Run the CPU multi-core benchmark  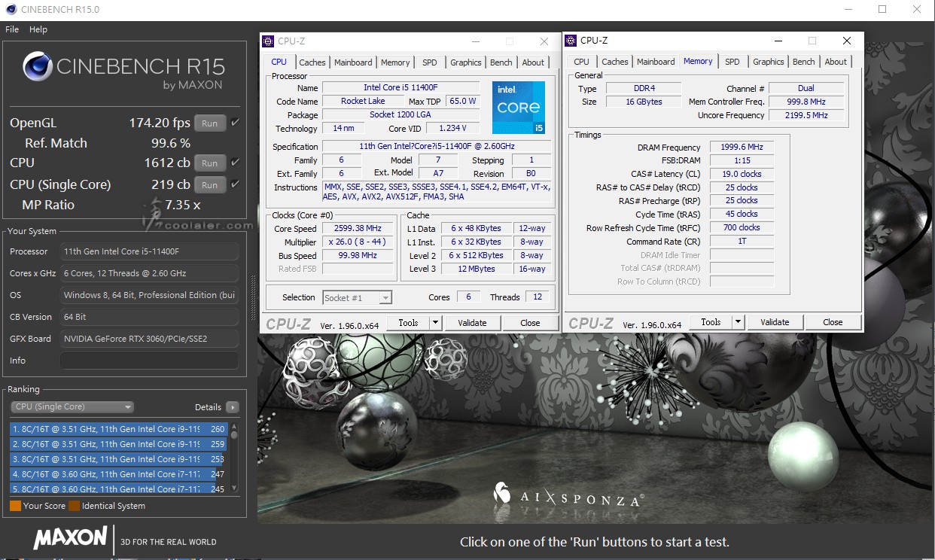(x=210, y=163)
